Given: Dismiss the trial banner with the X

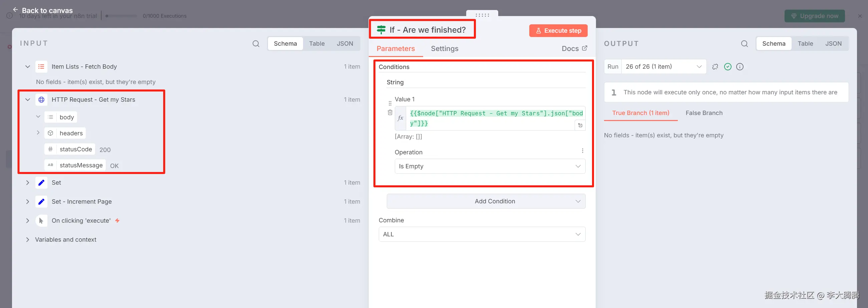Looking at the screenshot, I should coord(860,16).
